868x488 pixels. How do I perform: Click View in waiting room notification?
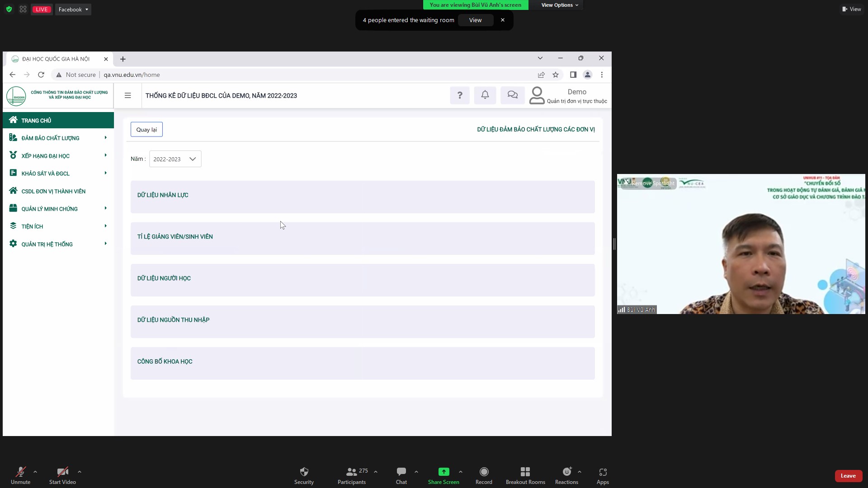[x=475, y=20]
